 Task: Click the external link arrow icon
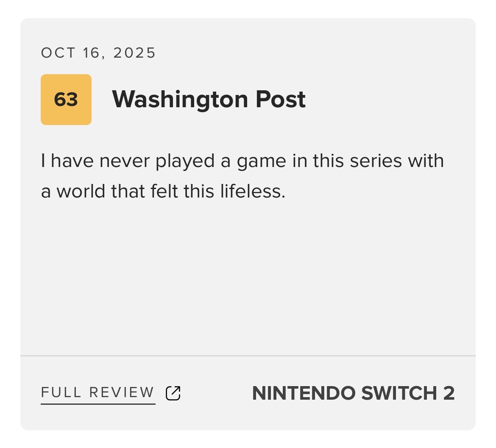173,393
